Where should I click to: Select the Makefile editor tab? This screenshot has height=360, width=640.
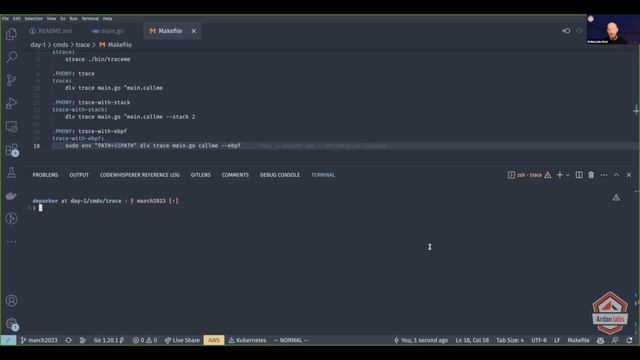pyautogui.click(x=171, y=31)
